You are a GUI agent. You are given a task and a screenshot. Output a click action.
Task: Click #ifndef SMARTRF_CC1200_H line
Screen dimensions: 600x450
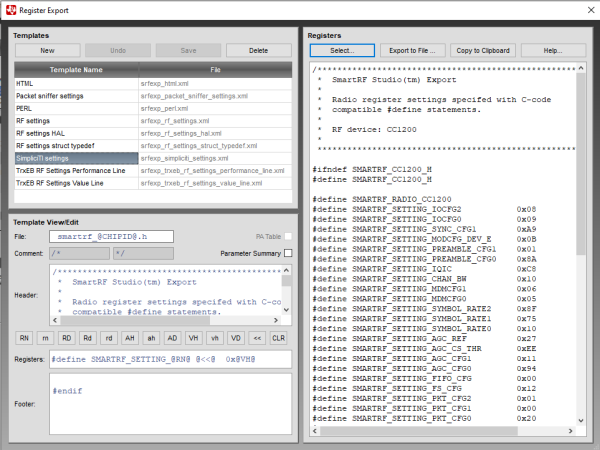(372, 170)
